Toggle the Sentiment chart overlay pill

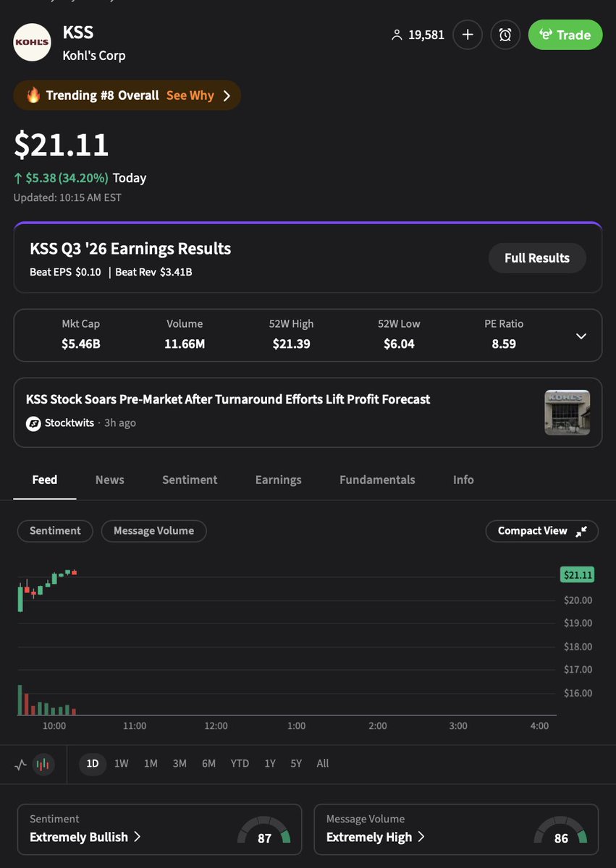point(55,531)
